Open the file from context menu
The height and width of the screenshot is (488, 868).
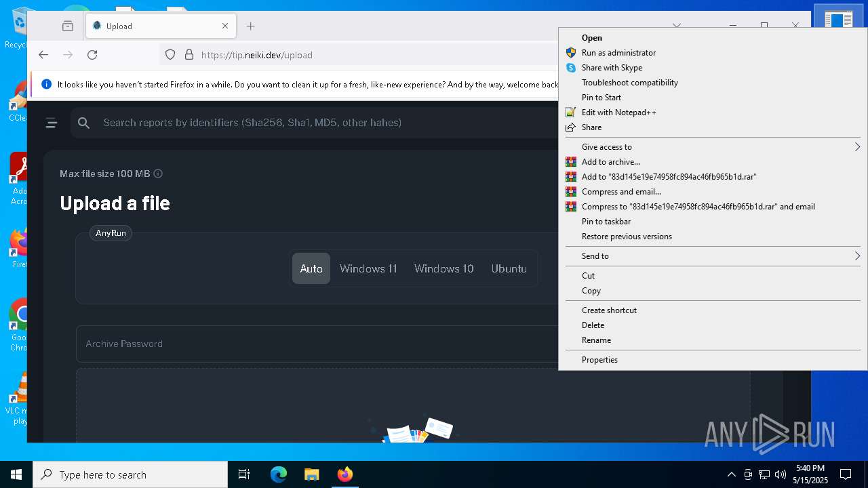[x=712, y=38]
